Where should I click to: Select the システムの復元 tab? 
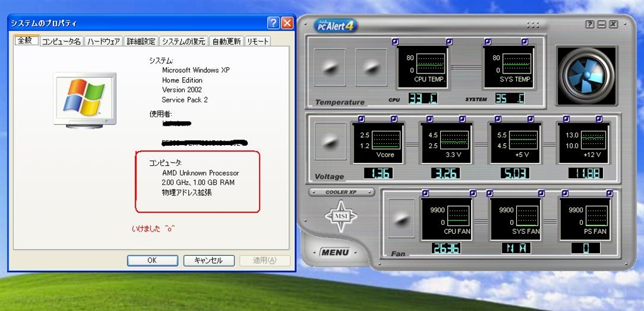pyautogui.click(x=183, y=41)
